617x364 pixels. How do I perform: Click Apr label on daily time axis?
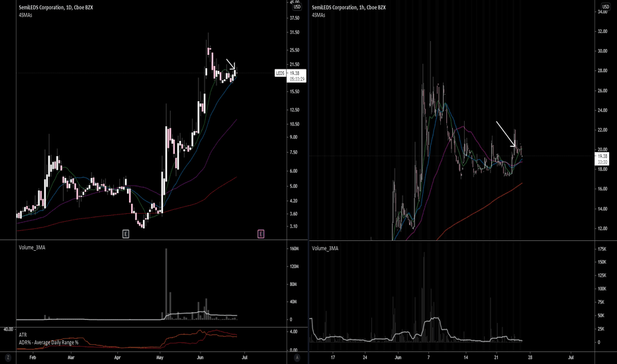117,357
